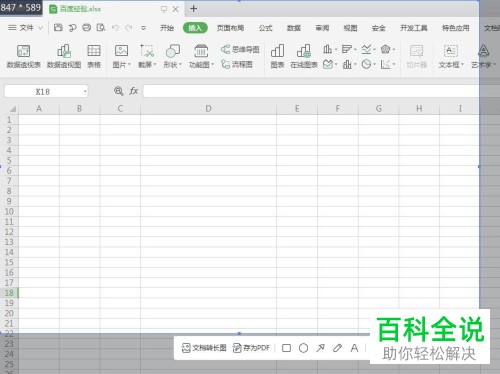Click the monitor icon on document tab
Image resolution: width=500 pixels, height=374 pixels.
pos(164,9)
